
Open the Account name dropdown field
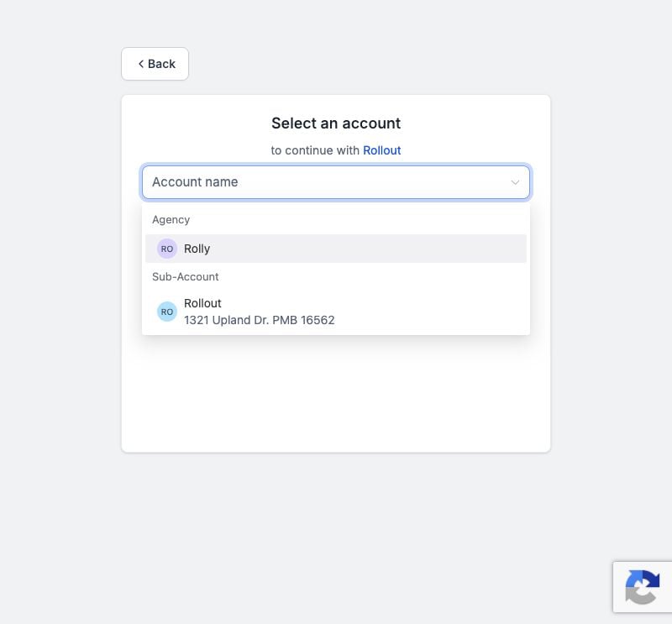click(x=335, y=182)
